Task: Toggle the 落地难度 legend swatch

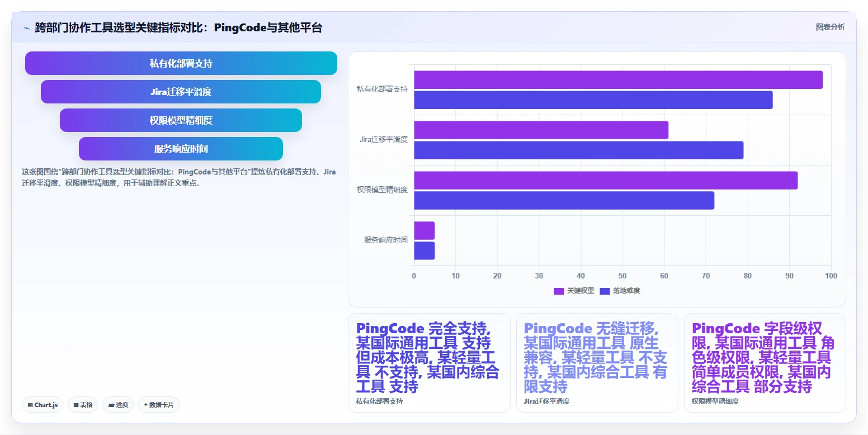Action: pos(605,291)
